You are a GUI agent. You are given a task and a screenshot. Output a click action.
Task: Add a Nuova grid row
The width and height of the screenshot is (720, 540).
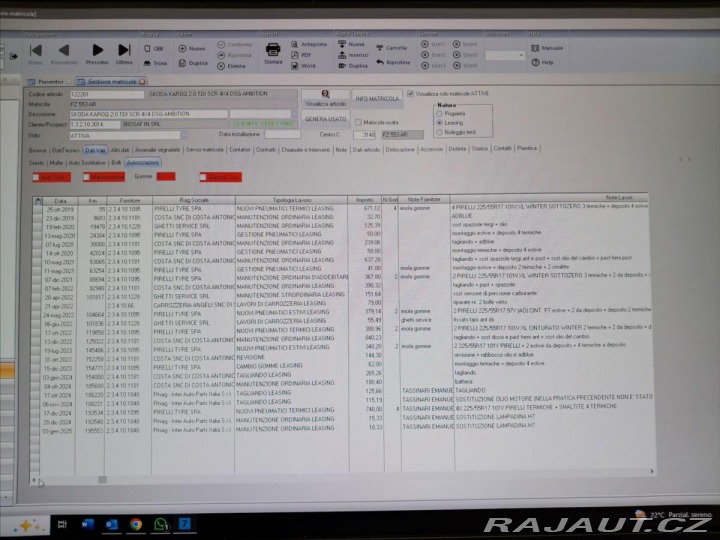point(351,45)
